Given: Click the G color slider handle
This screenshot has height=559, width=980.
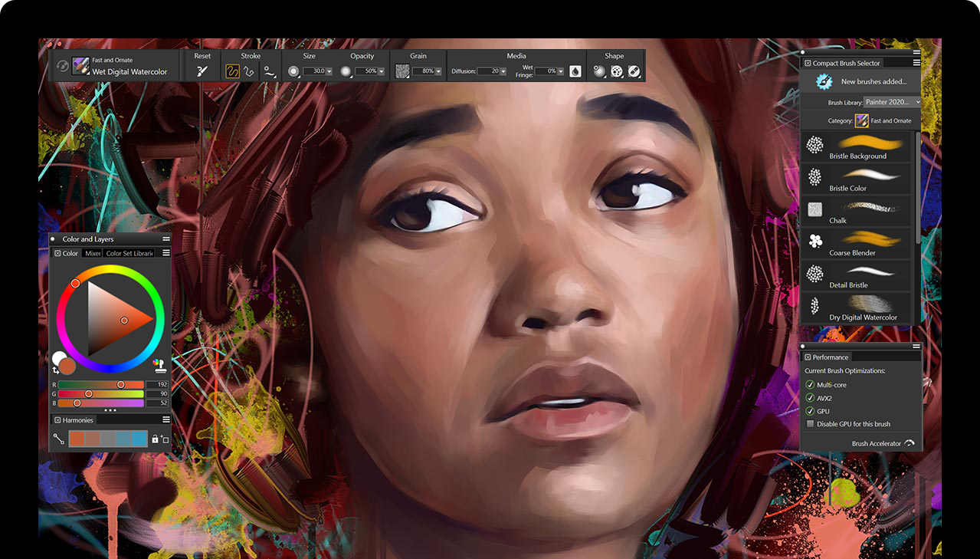Looking at the screenshot, I should [88, 393].
